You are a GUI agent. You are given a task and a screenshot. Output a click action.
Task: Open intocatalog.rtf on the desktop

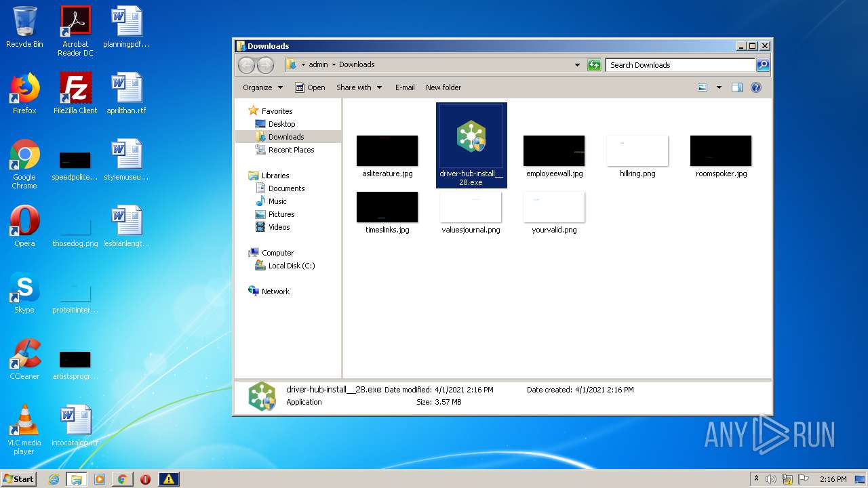[x=75, y=426]
